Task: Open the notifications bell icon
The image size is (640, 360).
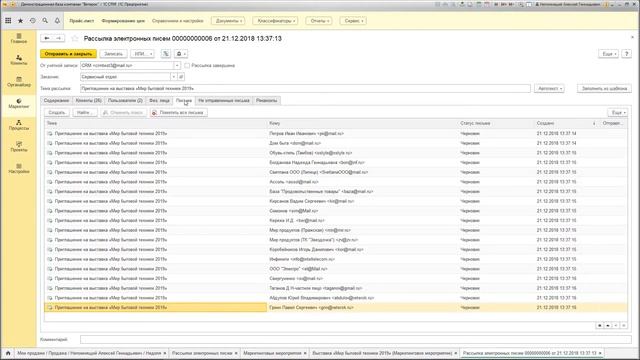Action: [x=57, y=20]
